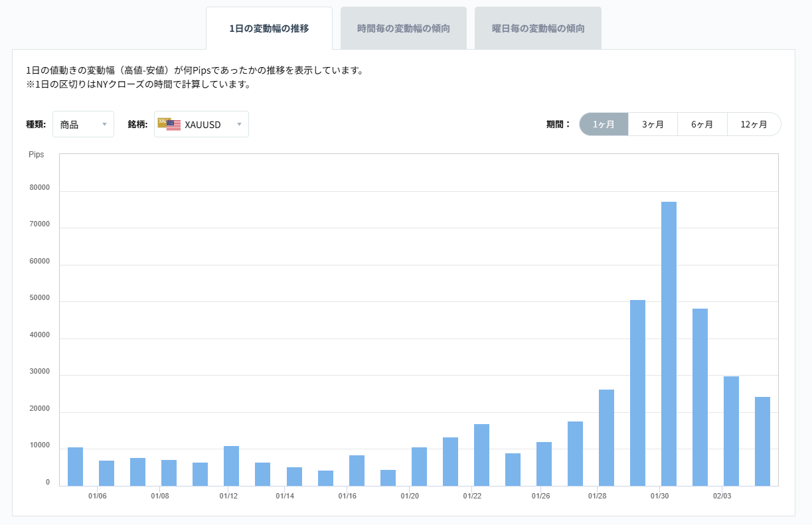The width and height of the screenshot is (812, 525).
Task: Click the dropdown arrow beside 商品
Action: 104,124
